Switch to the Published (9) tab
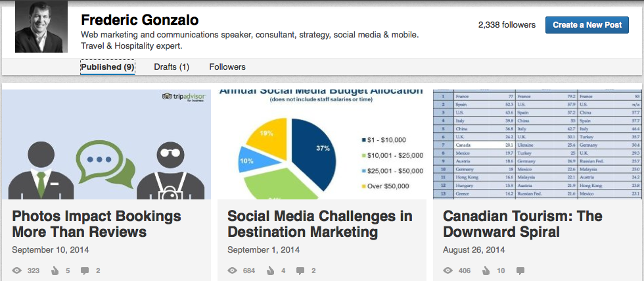Image resolution: width=644 pixels, height=281 pixels. point(108,67)
